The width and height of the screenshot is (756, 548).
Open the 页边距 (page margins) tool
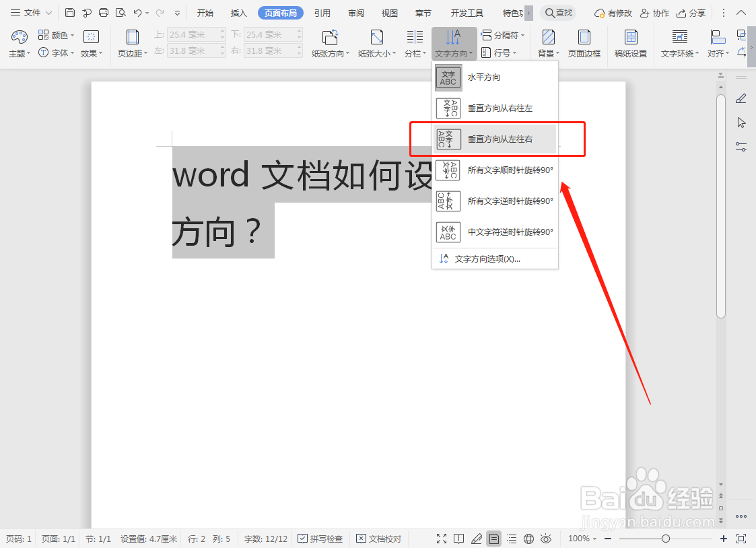pyautogui.click(x=132, y=43)
